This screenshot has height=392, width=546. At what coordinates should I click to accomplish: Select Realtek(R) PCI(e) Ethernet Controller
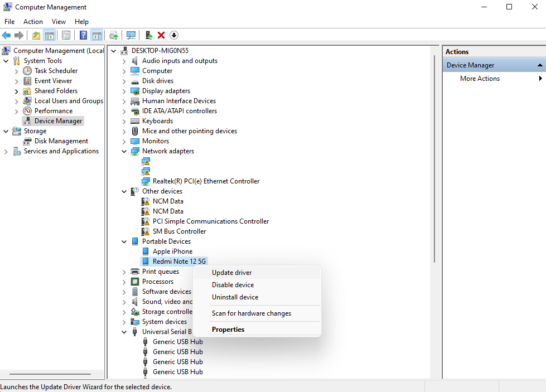[x=206, y=181]
